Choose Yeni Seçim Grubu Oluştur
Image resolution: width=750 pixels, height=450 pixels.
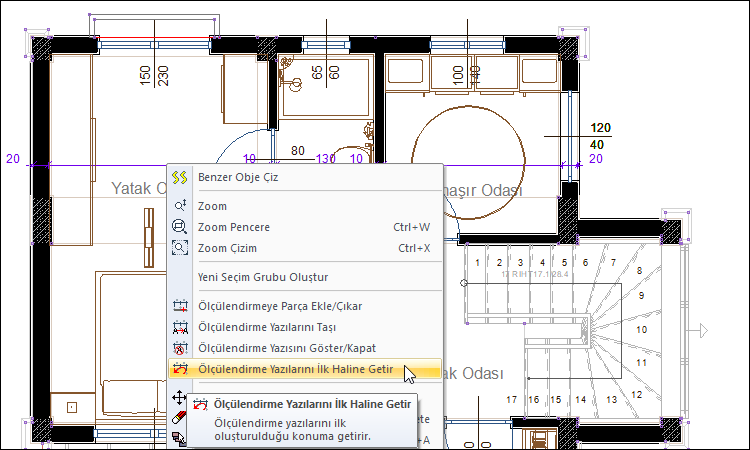point(262,276)
